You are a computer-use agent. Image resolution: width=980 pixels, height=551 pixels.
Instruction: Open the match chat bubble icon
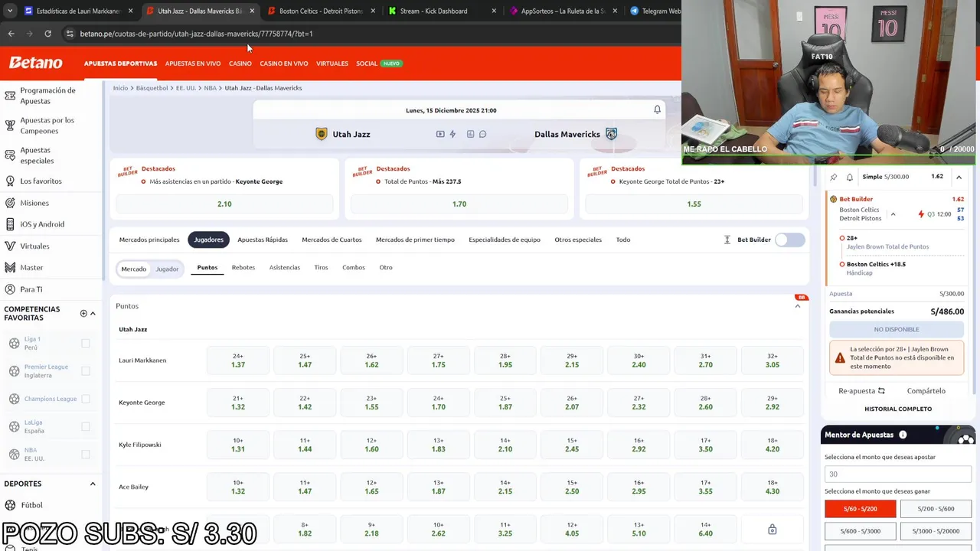coord(482,134)
